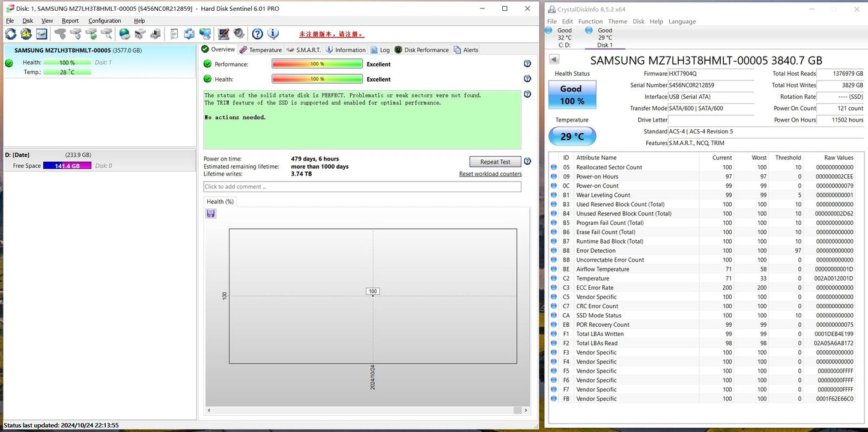The width and height of the screenshot is (868, 432).
Task: Switch to the Alerts tab
Action: (x=466, y=50)
